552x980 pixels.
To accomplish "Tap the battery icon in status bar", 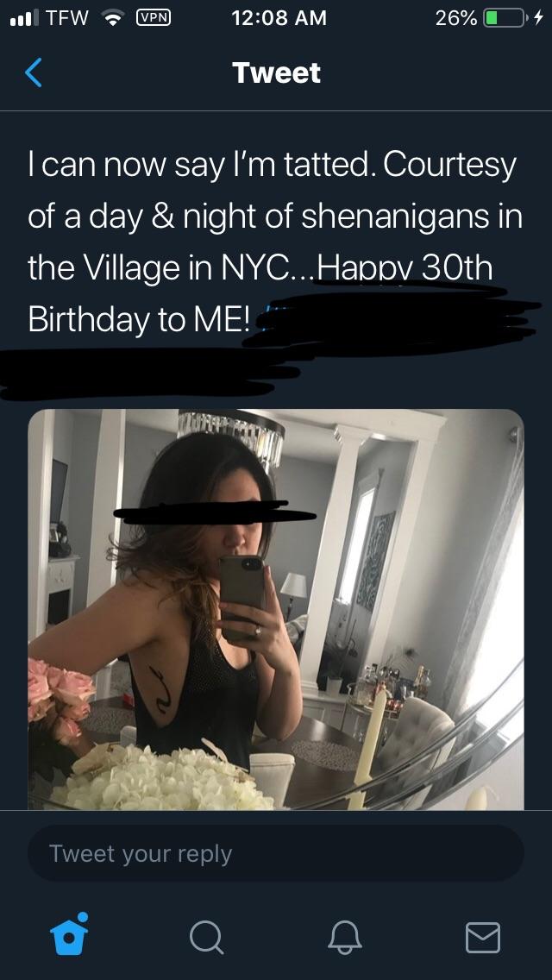I will click(x=505, y=18).
